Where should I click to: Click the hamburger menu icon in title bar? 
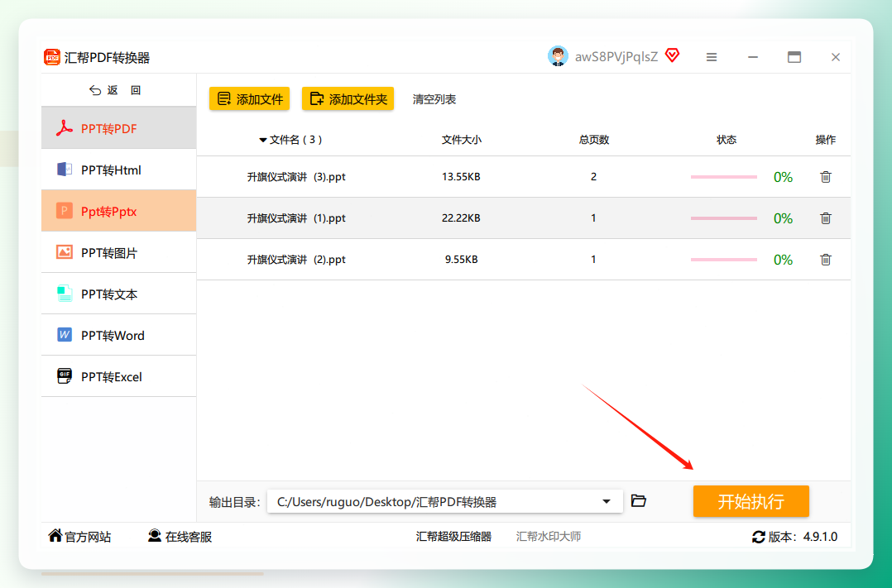click(711, 57)
